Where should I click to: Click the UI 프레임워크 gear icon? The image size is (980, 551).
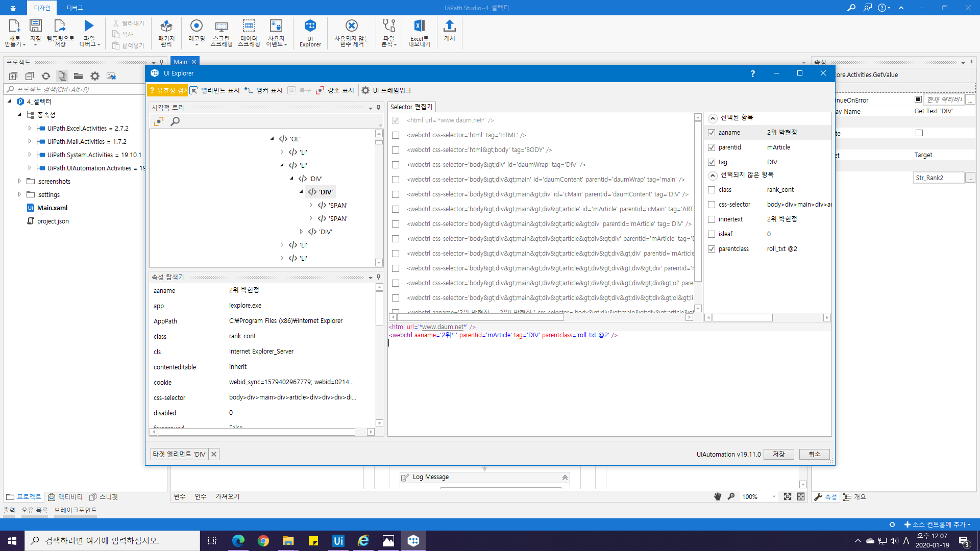click(x=365, y=90)
